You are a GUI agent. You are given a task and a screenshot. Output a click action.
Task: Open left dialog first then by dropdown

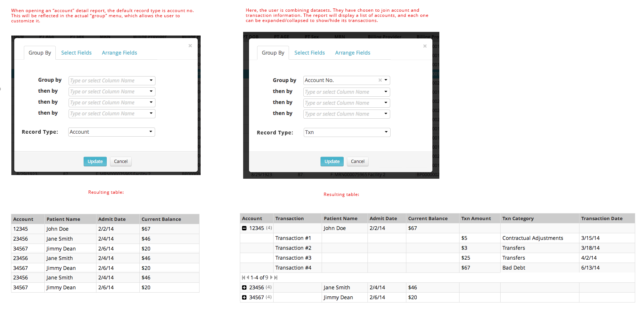point(151,92)
